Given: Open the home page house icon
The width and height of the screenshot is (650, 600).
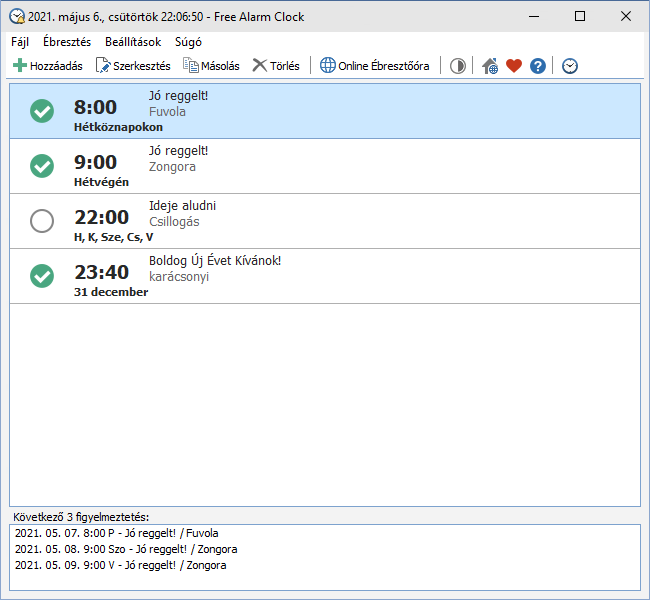Looking at the screenshot, I should 490,66.
